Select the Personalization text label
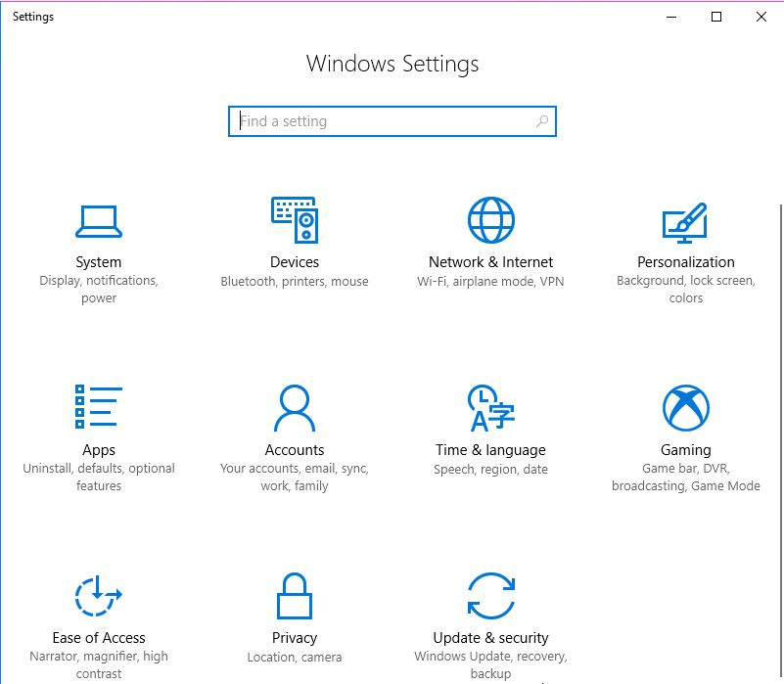Screen dimensions: 784x684 point(685,262)
